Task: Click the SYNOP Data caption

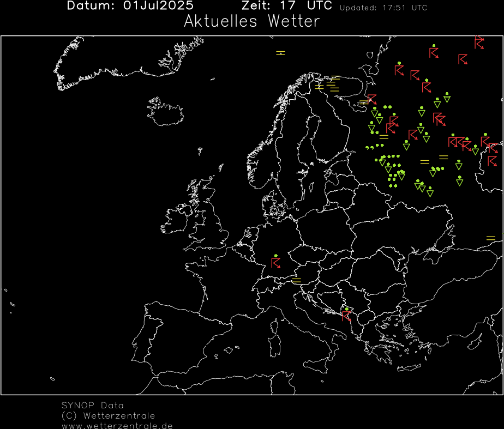Action: point(93,405)
